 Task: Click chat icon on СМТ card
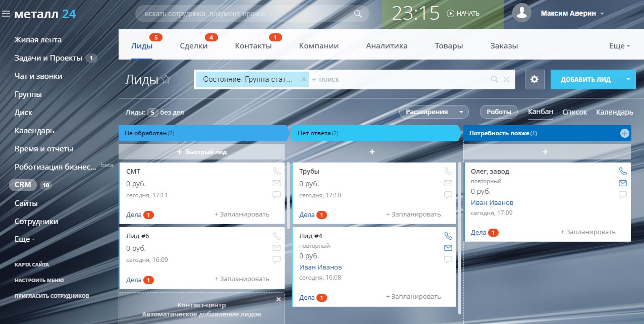277,195
